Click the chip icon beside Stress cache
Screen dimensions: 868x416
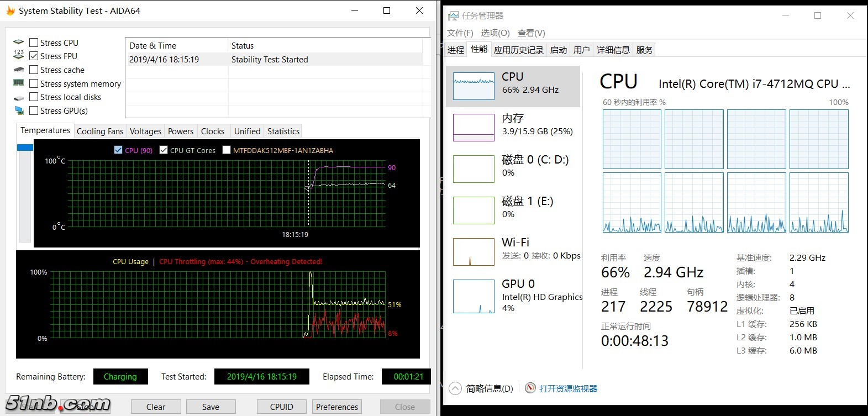[19, 70]
